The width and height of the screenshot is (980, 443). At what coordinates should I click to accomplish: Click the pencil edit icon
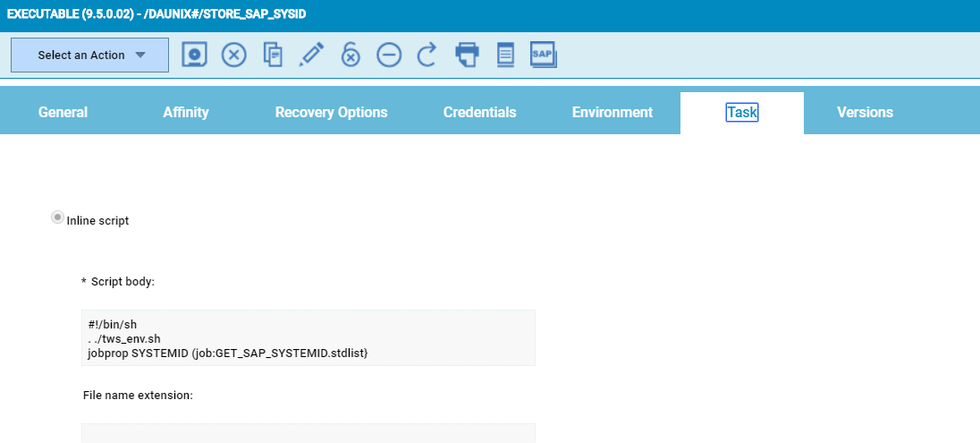pyautogui.click(x=311, y=55)
